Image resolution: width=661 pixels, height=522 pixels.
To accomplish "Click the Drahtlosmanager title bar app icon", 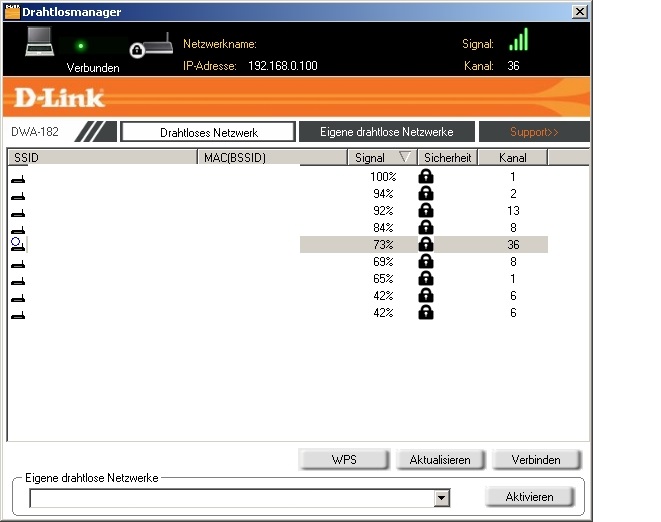I will tap(12, 11).
